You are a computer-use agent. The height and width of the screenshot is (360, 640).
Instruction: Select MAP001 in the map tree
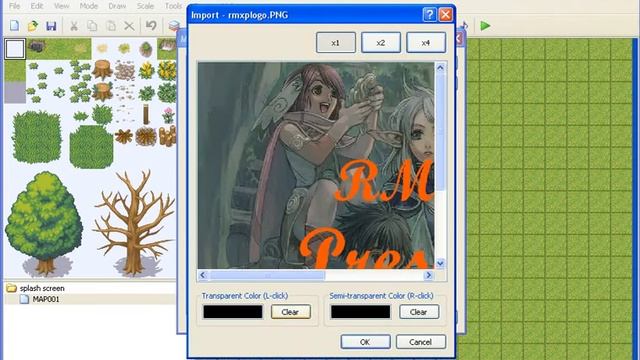click(x=46, y=299)
